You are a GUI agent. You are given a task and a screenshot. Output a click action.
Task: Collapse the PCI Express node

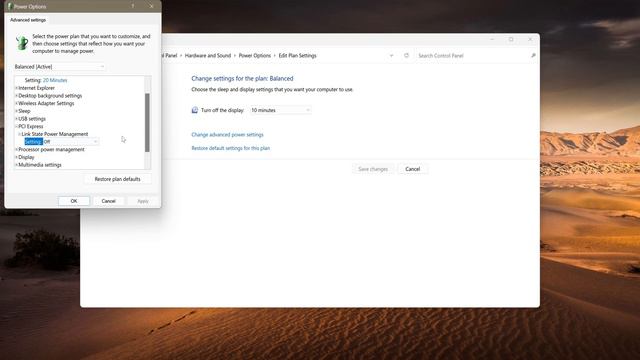[x=16, y=127]
